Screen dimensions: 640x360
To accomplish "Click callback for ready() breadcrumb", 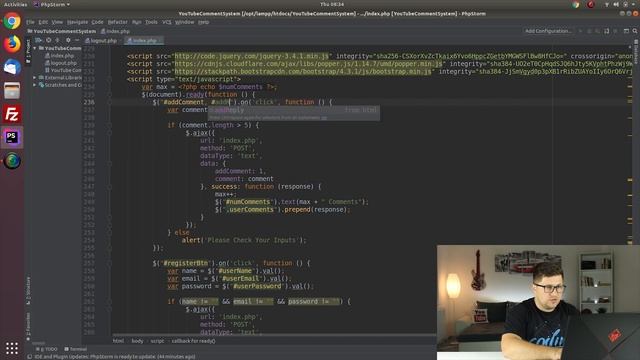I will (193, 341).
